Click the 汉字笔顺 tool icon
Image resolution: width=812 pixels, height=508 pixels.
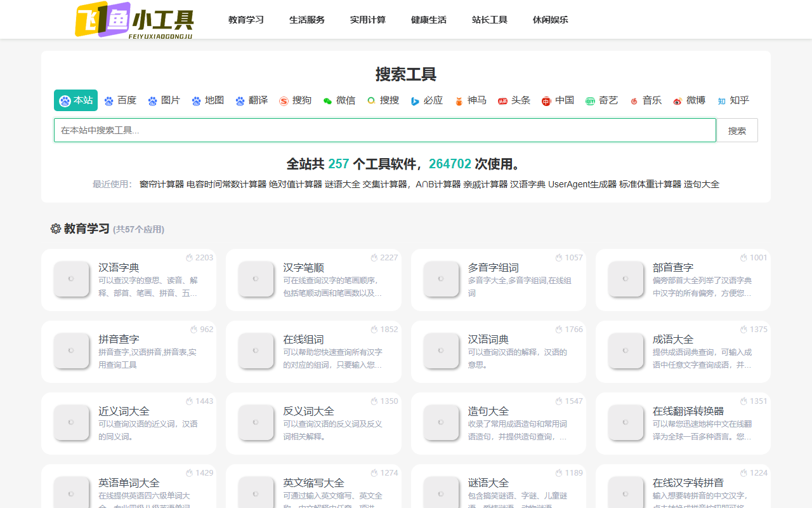click(x=256, y=279)
